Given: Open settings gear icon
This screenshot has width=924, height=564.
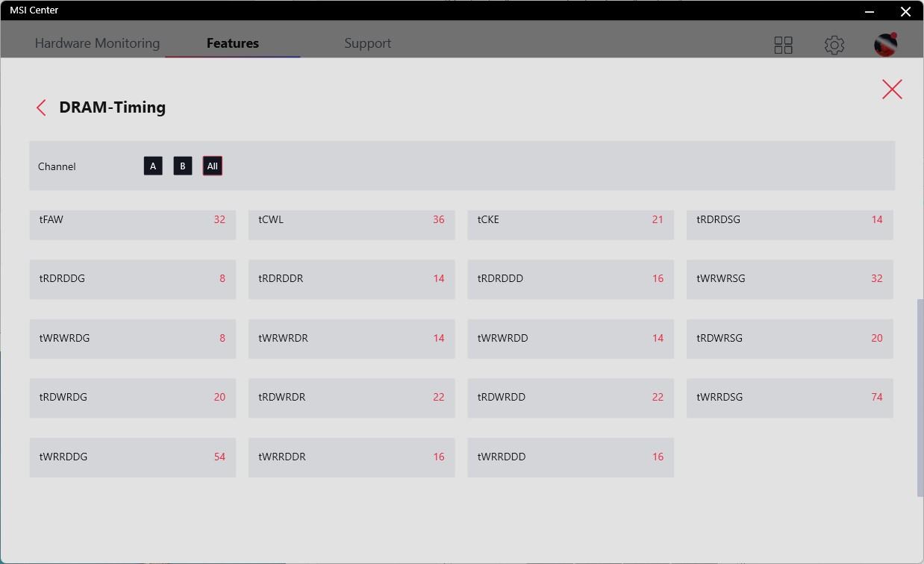Looking at the screenshot, I should click(x=834, y=45).
